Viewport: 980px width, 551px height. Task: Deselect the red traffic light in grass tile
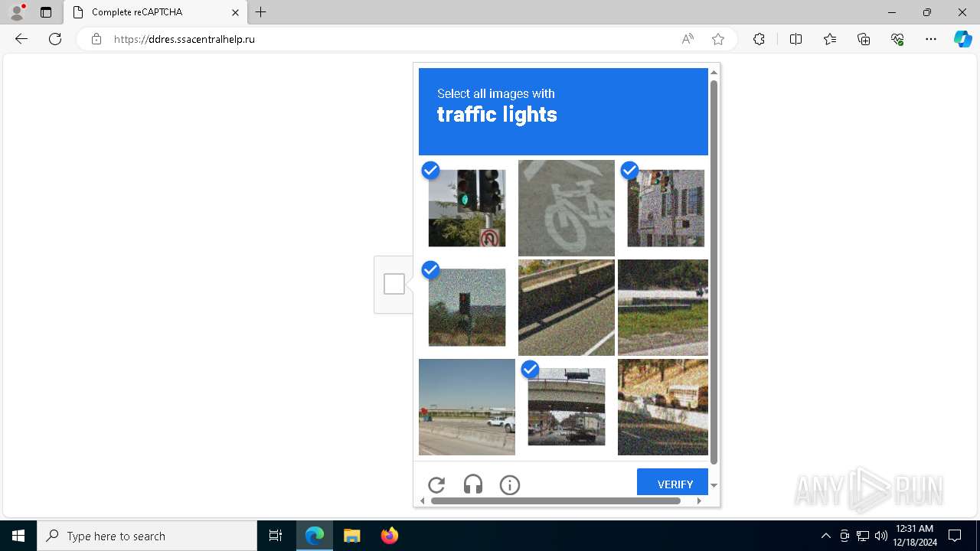coord(467,308)
